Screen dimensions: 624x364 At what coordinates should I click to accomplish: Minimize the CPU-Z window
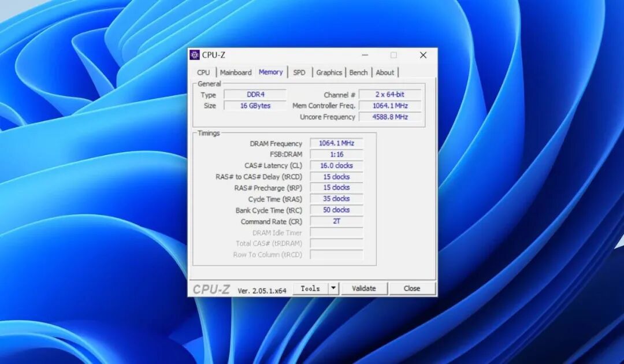click(365, 55)
